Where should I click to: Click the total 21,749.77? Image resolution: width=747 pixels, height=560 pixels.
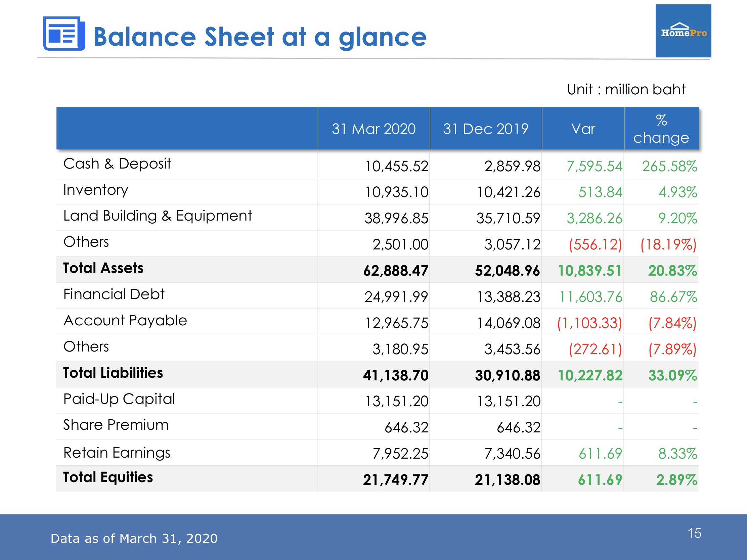(396, 480)
